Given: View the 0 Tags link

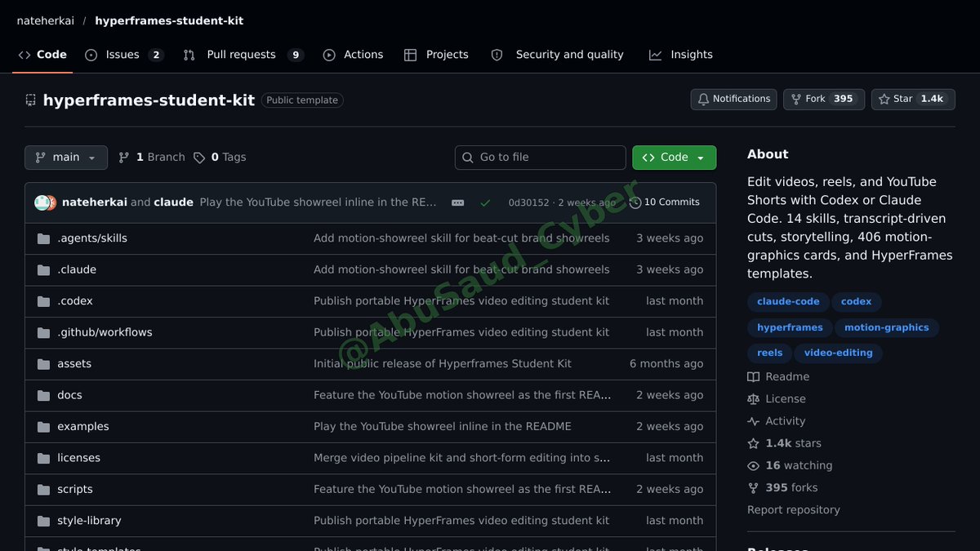Looking at the screenshot, I should [220, 158].
